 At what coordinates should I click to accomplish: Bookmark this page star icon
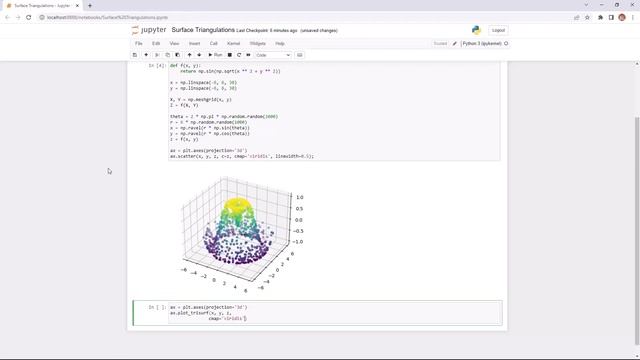pyautogui.click(x=587, y=18)
